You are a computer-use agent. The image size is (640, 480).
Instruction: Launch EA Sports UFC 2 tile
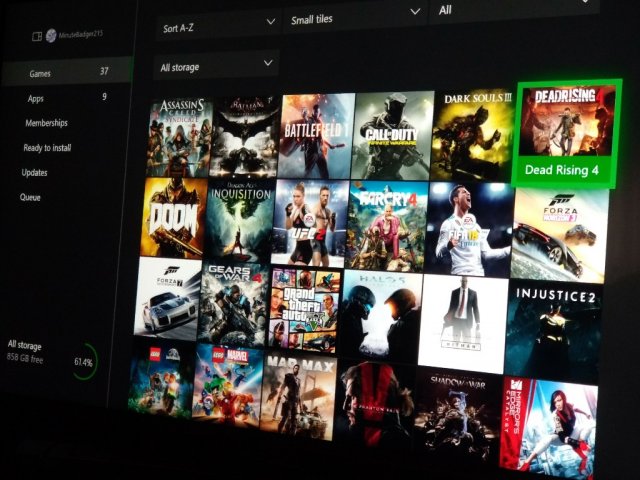coord(311,223)
